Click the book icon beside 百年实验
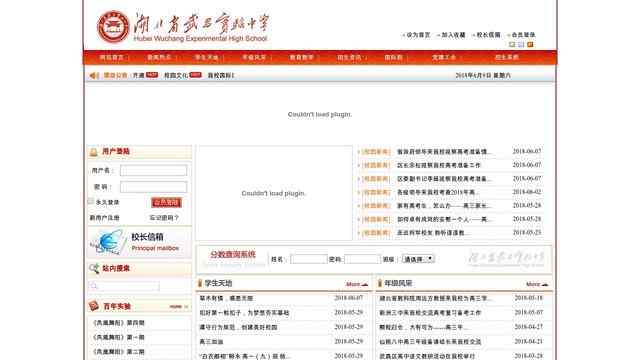The width and height of the screenshot is (640, 360). [x=94, y=306]
